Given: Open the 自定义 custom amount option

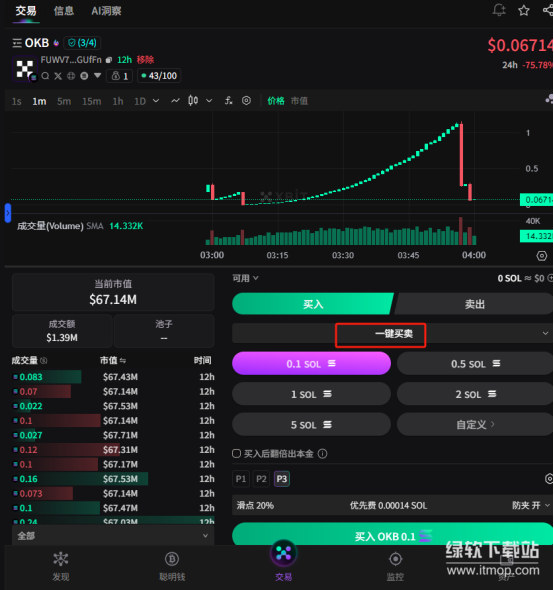Looking at the screenshot, I should pos(475,424).
